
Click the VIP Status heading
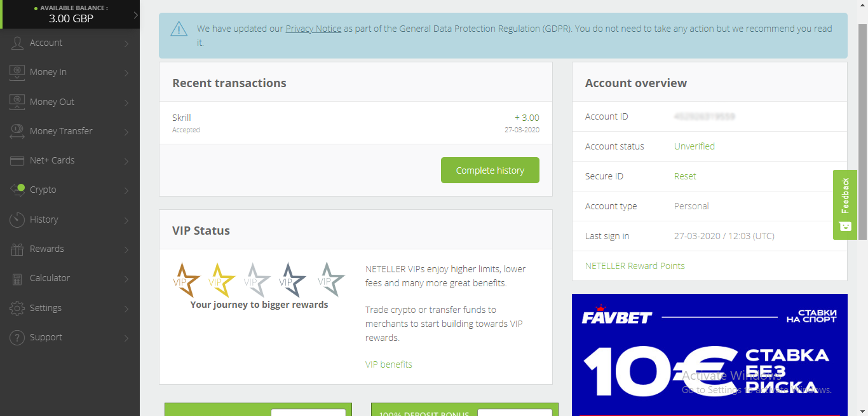click(x=201, y=231)
